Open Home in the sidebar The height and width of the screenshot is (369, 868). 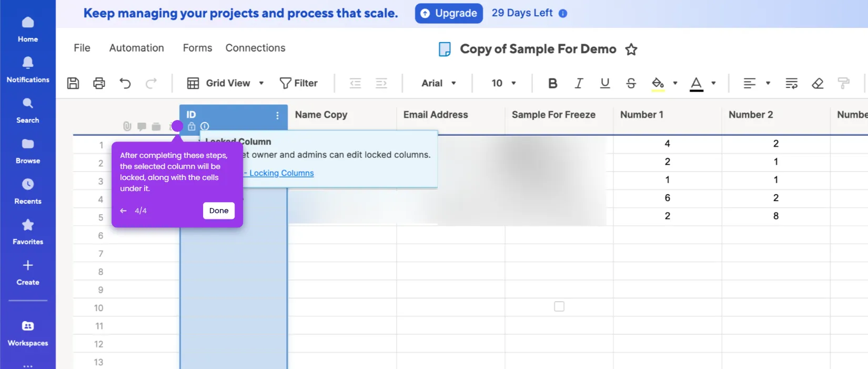coord(28,29)
